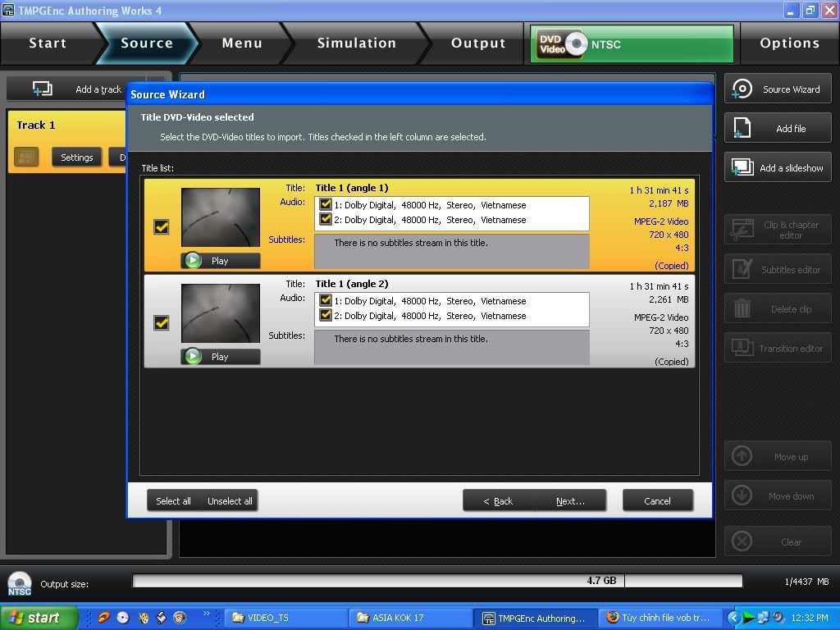The width and height of the screenshot is (840, 630).
Task: Click the Track 1 label
Action: (36, 125)
